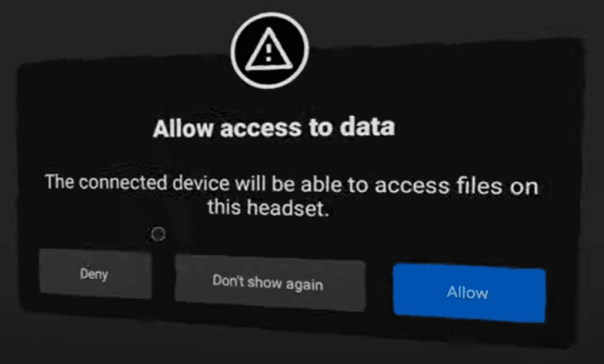Click the connected device description text
Image resolution: width=604 pixels, height=364 pixels.
point(291,195)
